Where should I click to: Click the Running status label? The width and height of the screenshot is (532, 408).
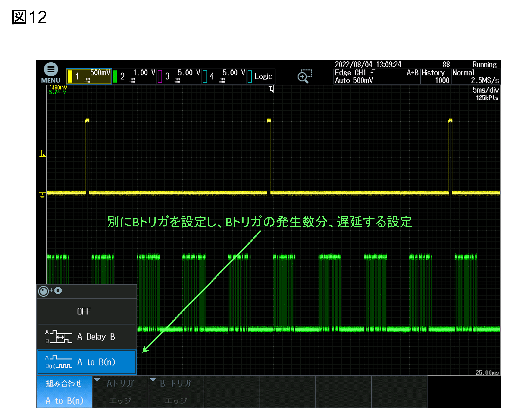(484, 65)
